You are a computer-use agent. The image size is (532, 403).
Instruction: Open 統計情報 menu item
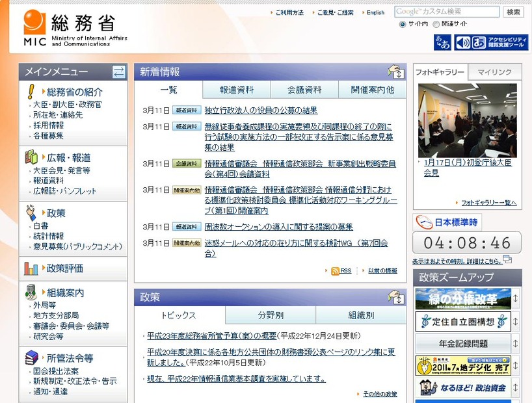[x=48, y=236]
